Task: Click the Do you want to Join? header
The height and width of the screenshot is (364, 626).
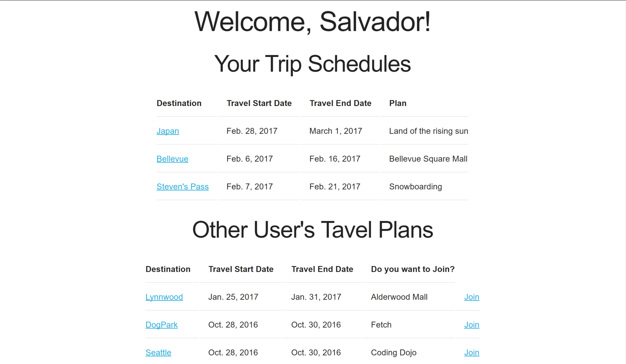Action: tap(413, 269)
